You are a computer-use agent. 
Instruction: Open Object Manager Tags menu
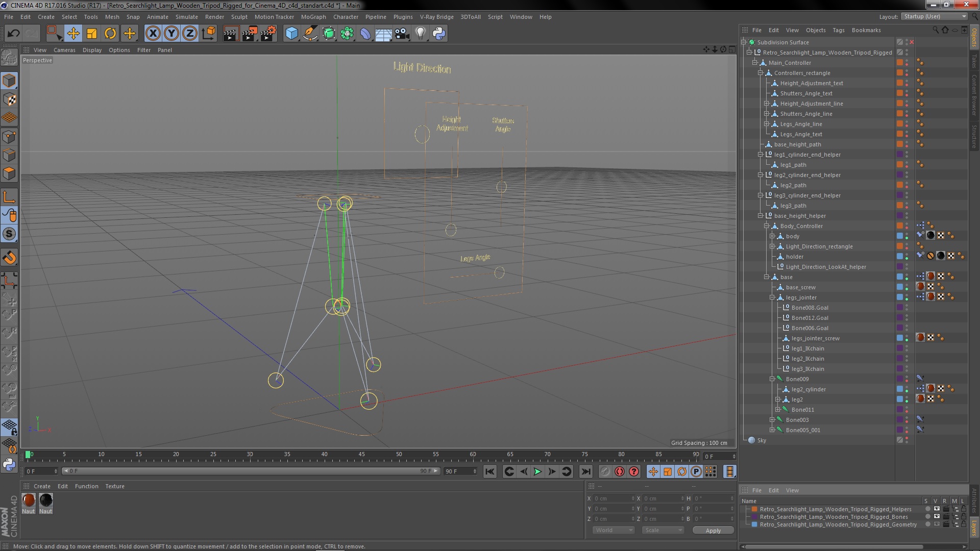(838, 30)
